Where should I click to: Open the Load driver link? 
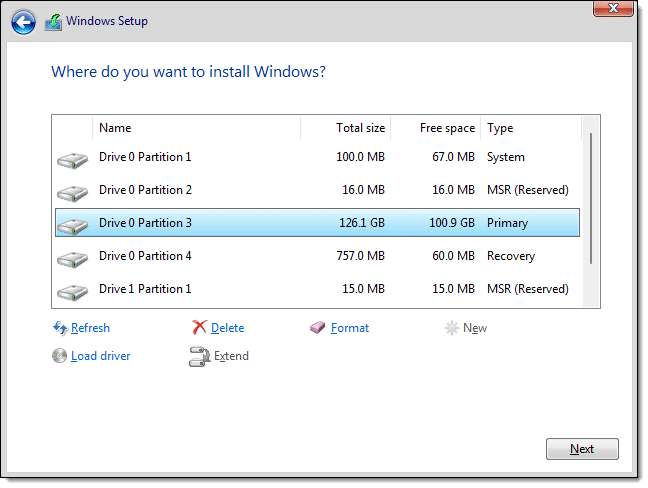point(100,356)
